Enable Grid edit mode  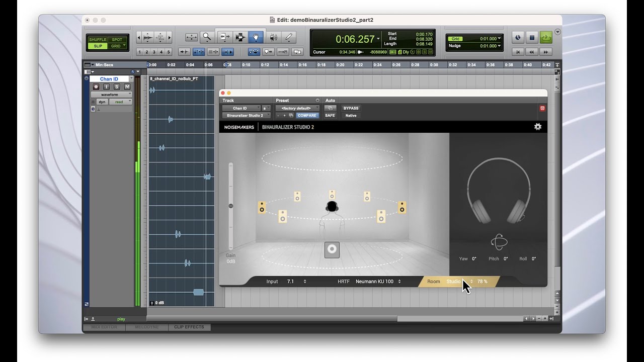[117, 46]
